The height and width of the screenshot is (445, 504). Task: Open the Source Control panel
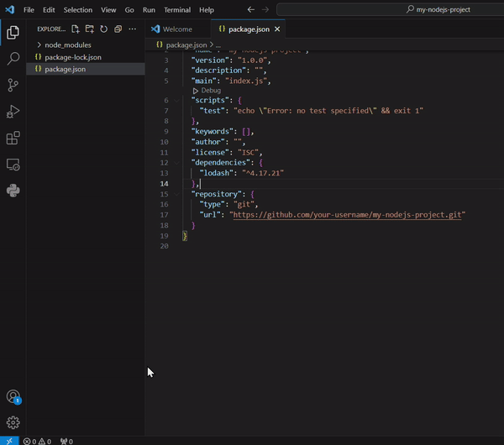point(13,85)
